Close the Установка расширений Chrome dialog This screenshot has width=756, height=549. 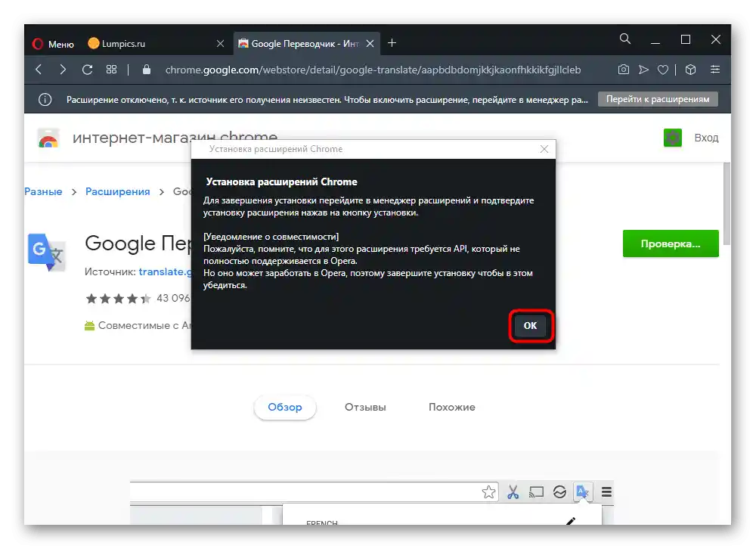544,149
